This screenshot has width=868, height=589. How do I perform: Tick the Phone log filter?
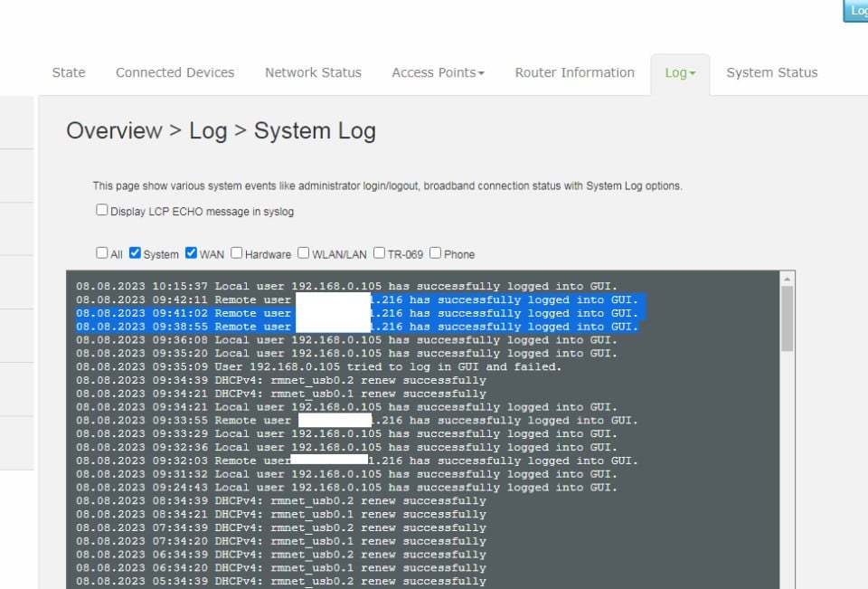(436, 253)
